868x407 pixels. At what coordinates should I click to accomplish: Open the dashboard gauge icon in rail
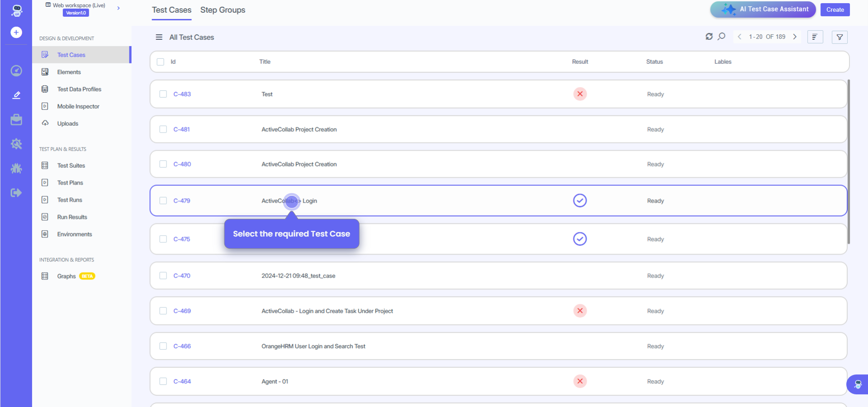pos(16,71)
